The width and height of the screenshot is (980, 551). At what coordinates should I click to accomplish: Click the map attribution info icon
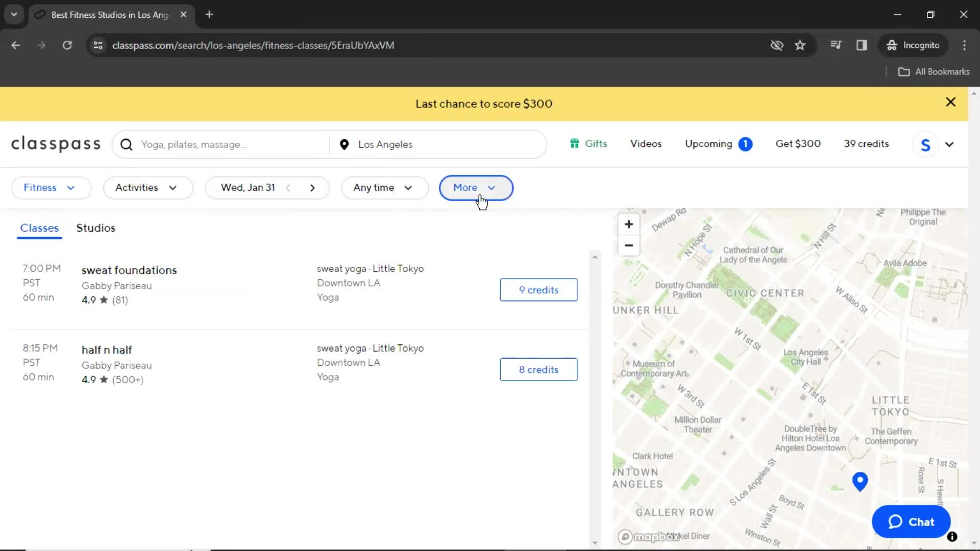coord(952,537)
